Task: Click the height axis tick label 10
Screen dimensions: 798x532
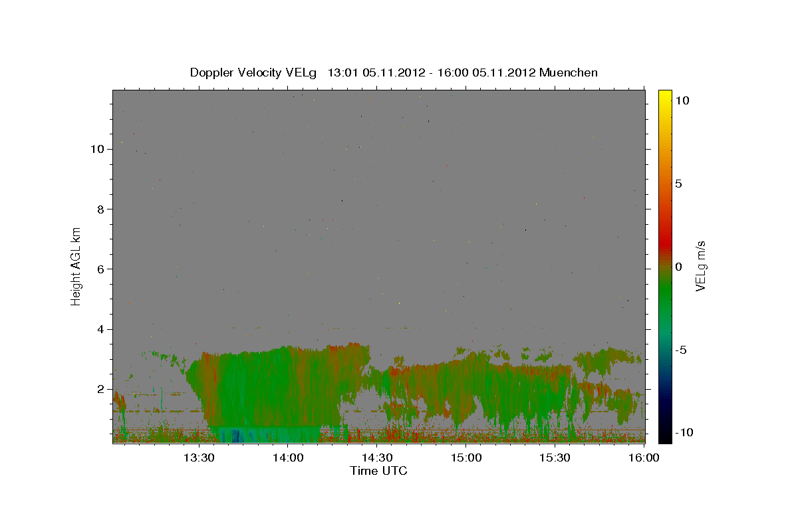Action: 97,149
